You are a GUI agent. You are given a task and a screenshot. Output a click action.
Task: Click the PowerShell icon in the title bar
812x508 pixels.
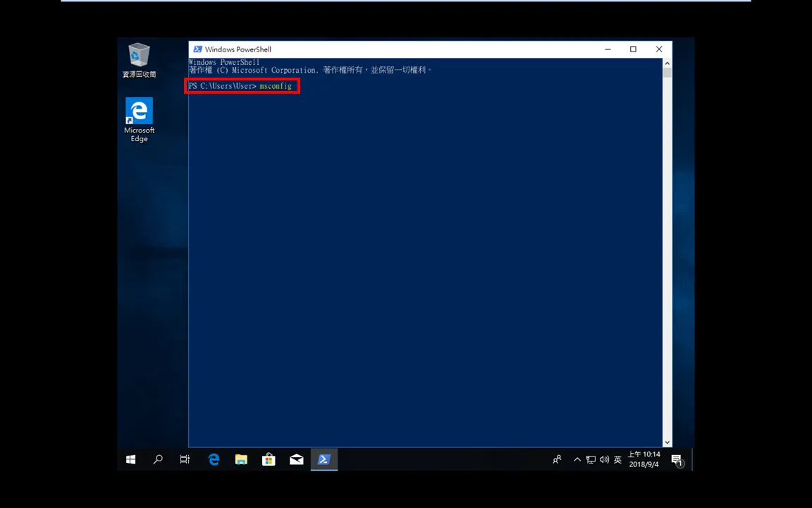197,49
